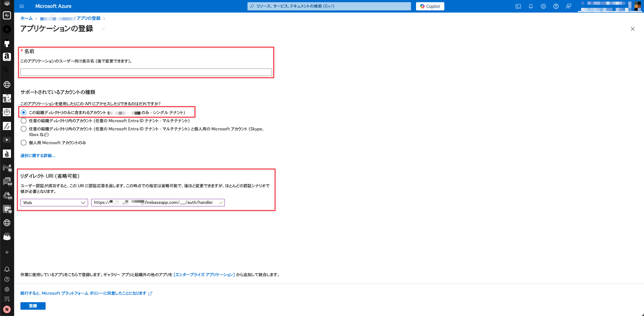Viewport: 644px width, 316px height.
Task: Open Google Drive from the sidebar
Action: tap(7, 195)
